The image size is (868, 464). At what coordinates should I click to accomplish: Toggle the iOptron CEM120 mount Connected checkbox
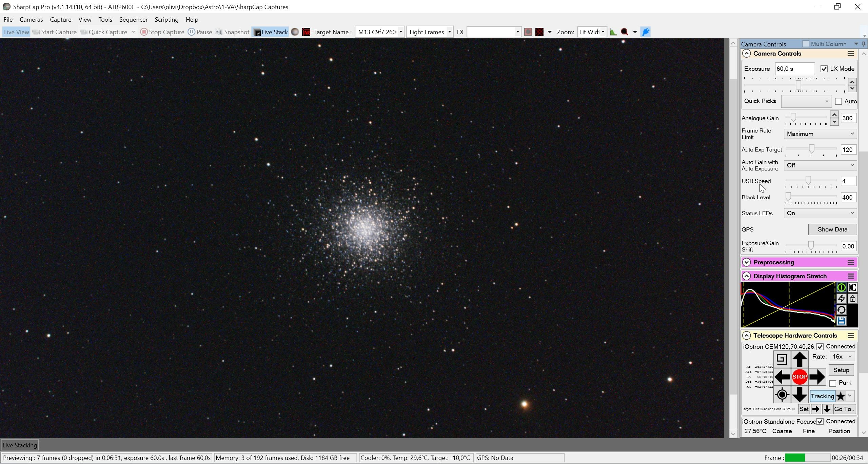pyautogui.click(x=820, y=346)
